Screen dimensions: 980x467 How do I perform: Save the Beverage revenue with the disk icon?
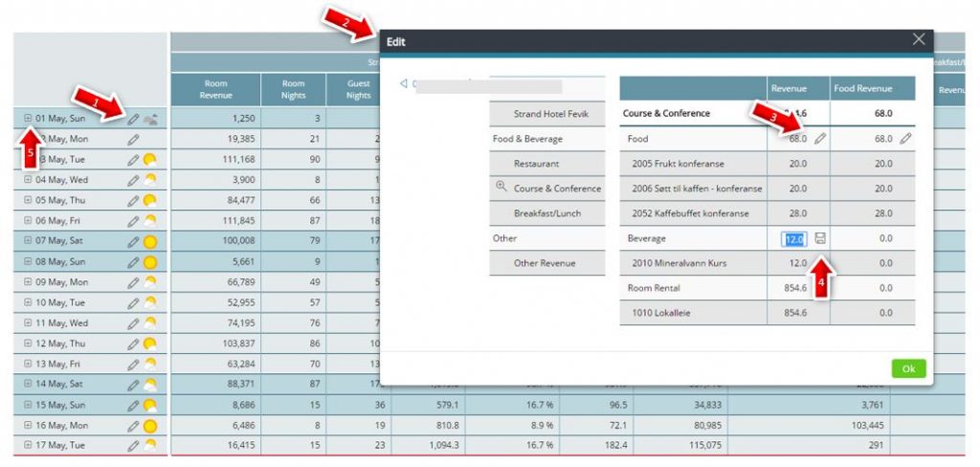pyautogui.click(x=820, y=238)
